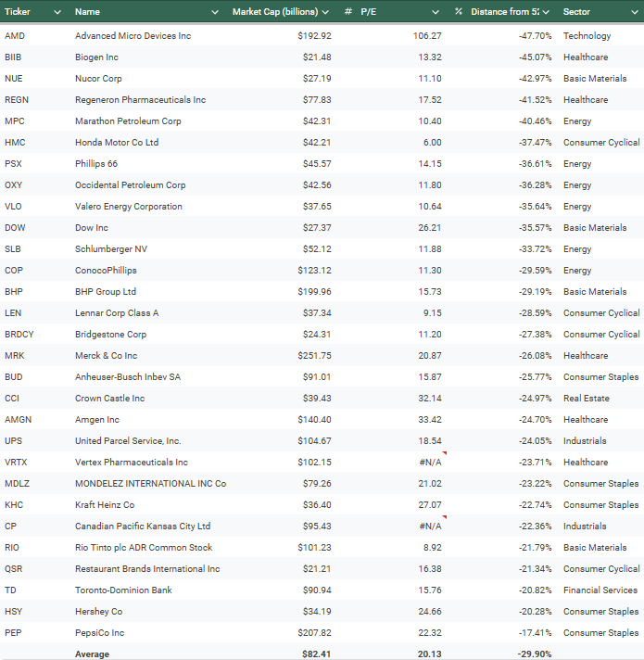Click Merck & Co Inc market cap $251.75
This screenshot has height=660, width=644.
pyautogui.click(x=315, y=356)
